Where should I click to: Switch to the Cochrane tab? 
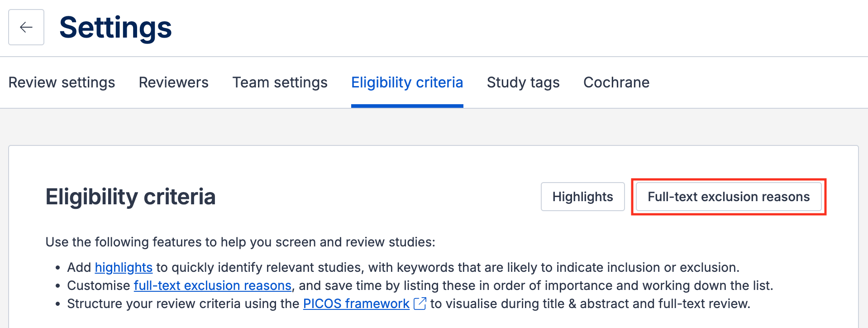[x=616, y=82]
